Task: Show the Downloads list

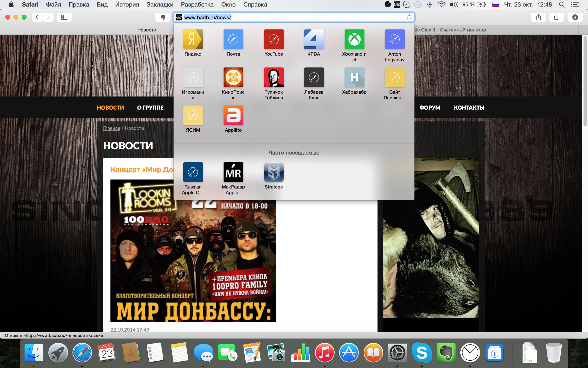Action: click(575, 17)
